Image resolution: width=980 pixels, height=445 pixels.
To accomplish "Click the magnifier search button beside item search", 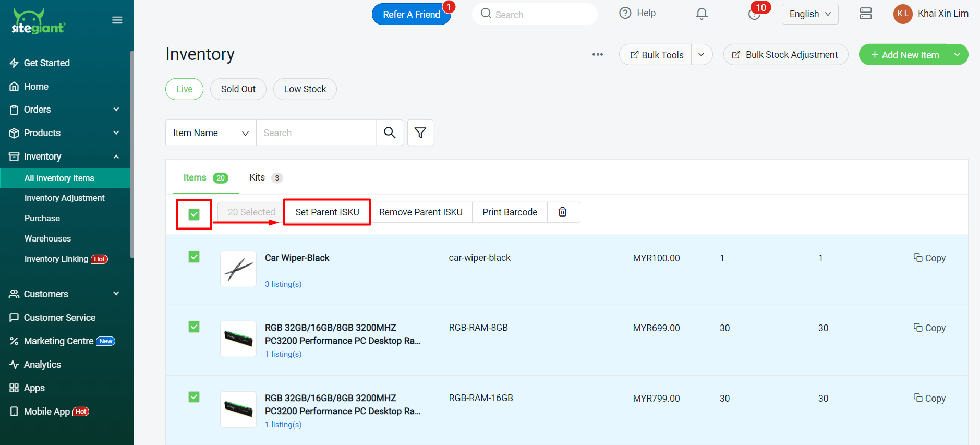I will 390,133.
